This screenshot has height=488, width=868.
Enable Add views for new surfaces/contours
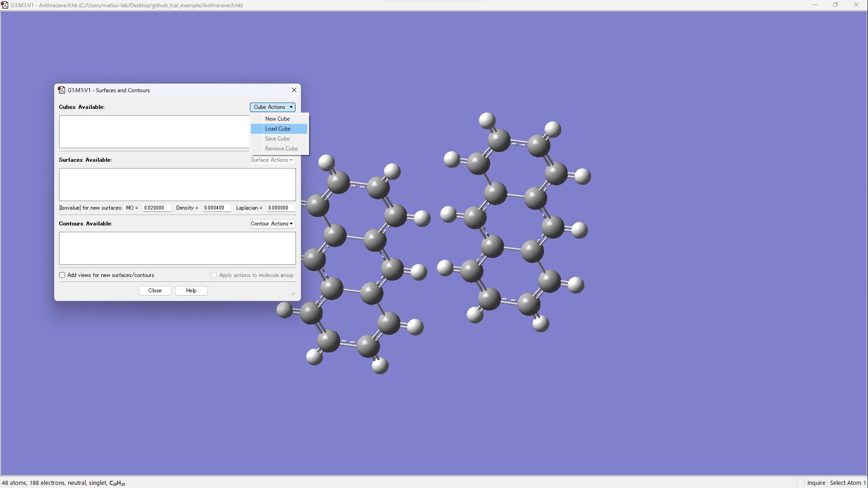(x=62, y=275)
